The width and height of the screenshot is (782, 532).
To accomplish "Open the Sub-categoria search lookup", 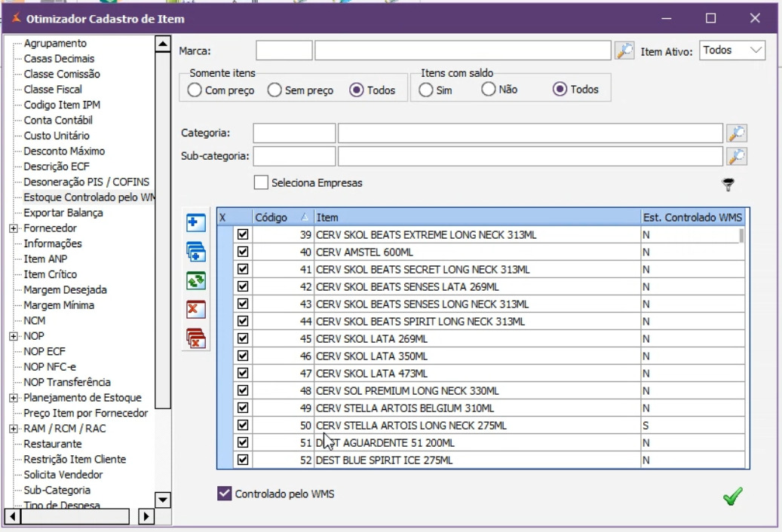I will [736, 156].
